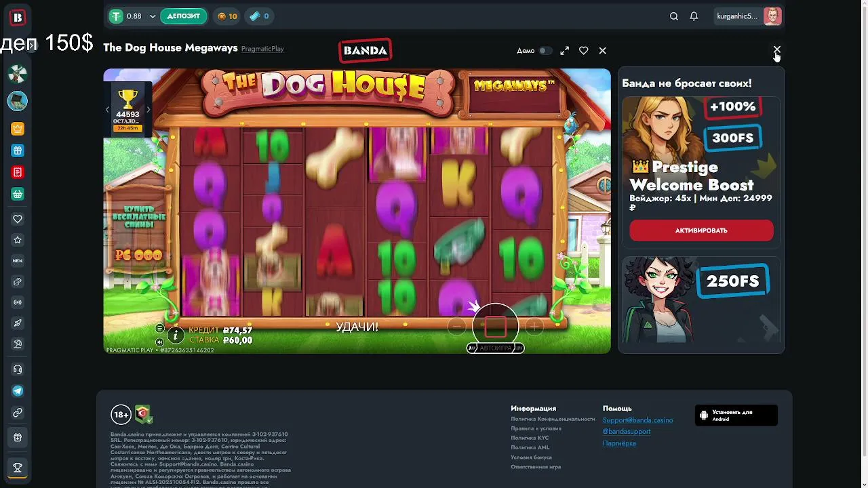
Task: Close the game with the X button
Action: click(x=602, y=51)
